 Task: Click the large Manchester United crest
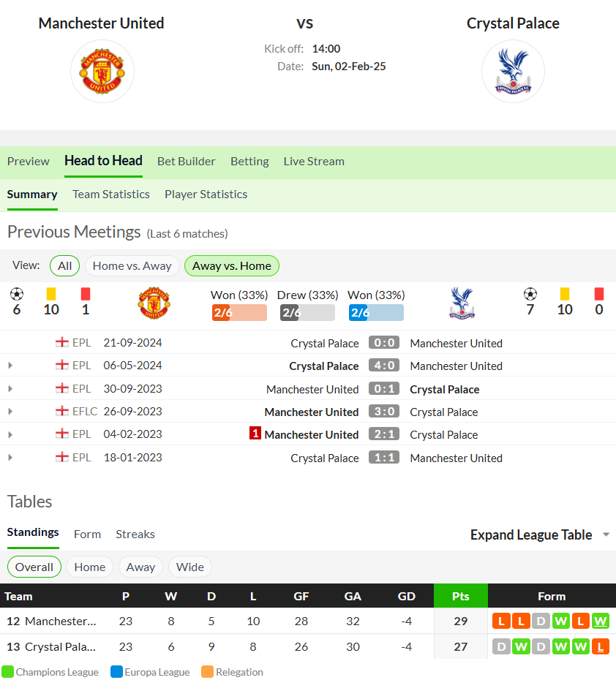click(x=102, y=72)
